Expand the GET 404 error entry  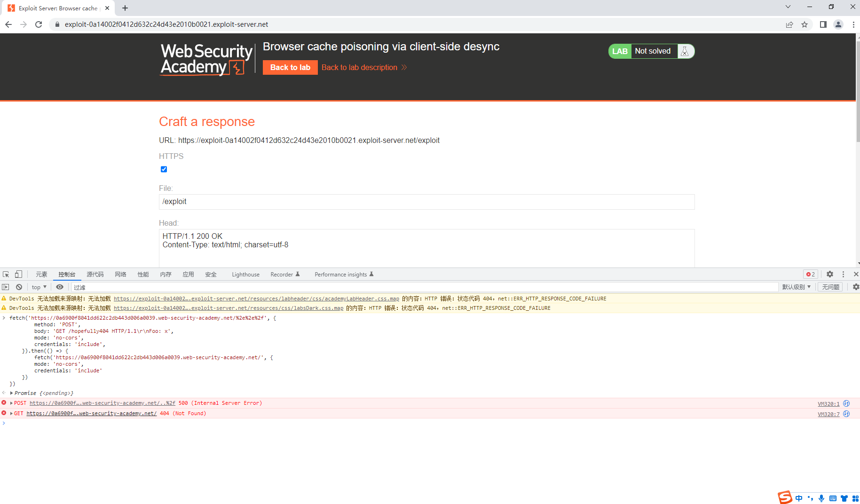[x=11, y=414]
